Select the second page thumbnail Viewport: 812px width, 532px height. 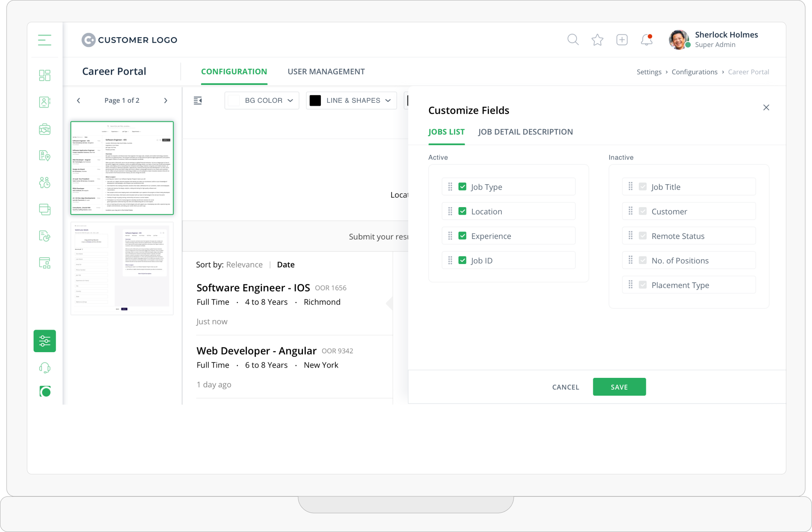[122, 268]
